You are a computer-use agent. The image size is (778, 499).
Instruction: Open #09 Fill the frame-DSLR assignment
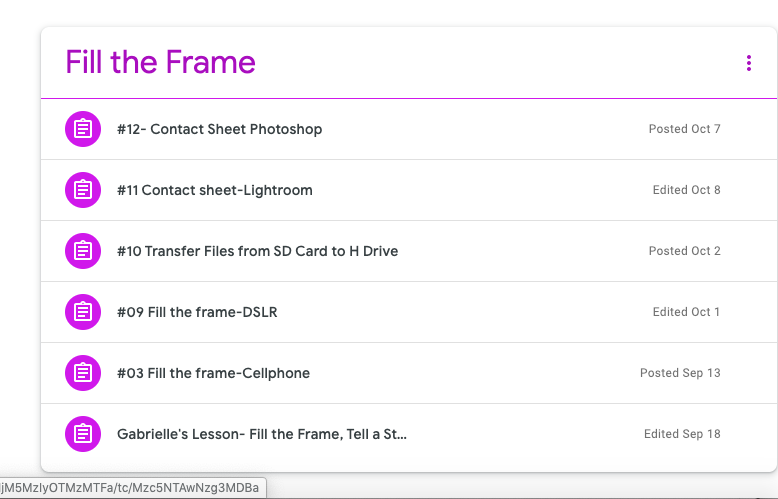point(197,312)
